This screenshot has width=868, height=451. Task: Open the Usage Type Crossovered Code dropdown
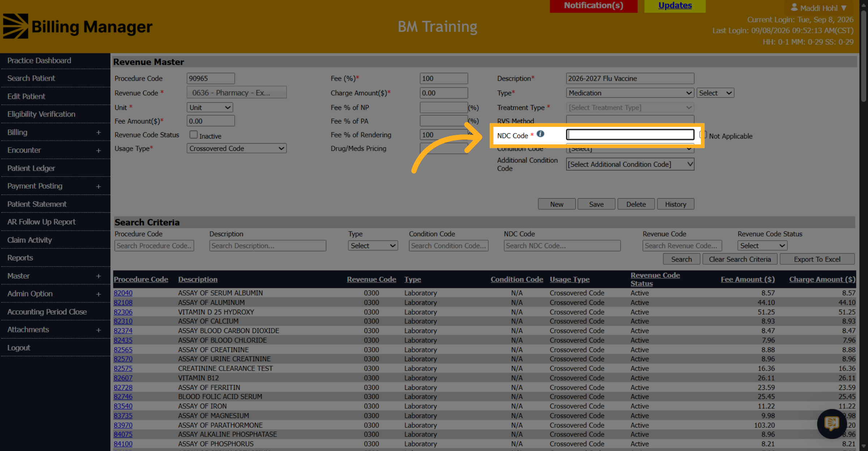(237, 148)
